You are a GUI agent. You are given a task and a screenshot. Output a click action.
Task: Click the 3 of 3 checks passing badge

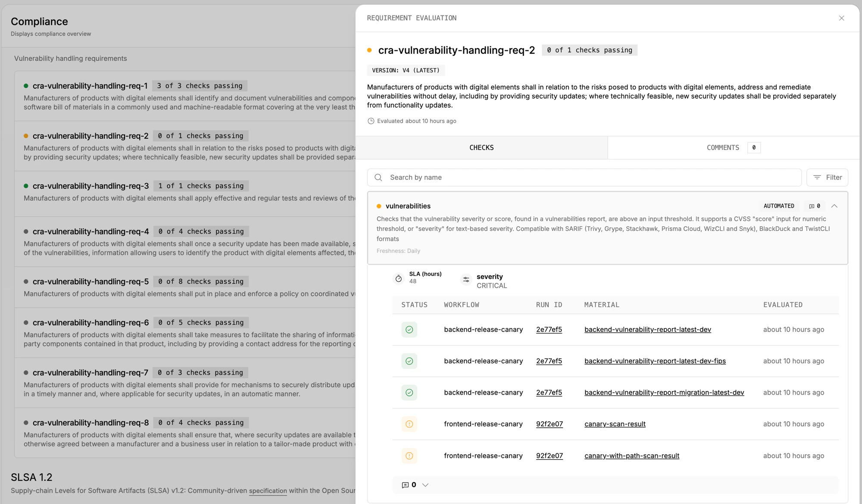pyautogui.click(x=200, y=86)
